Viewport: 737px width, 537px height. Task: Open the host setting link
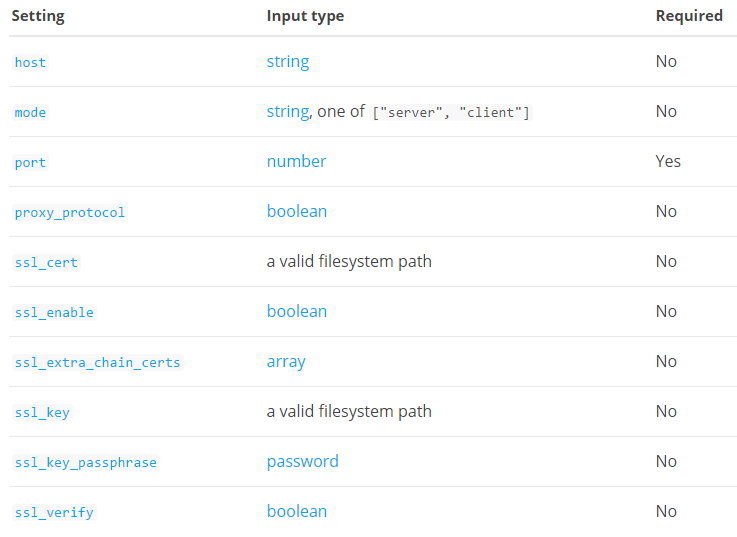30,62
